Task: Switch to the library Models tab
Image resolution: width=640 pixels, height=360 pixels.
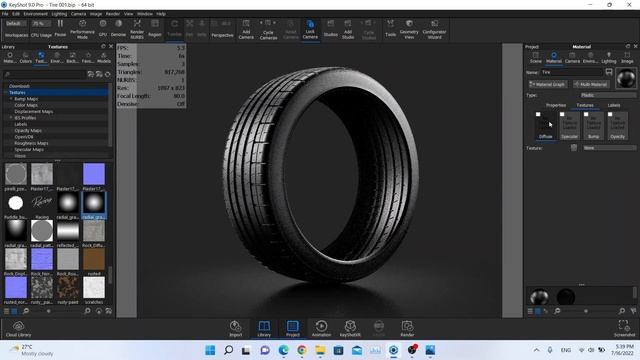Action: click(104, 58)
